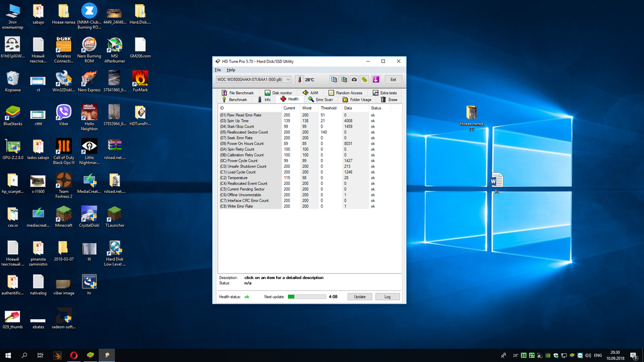Click the copy screenshot to clipboard icon
This screenshot has height=362, width=644.
(344, 80)
